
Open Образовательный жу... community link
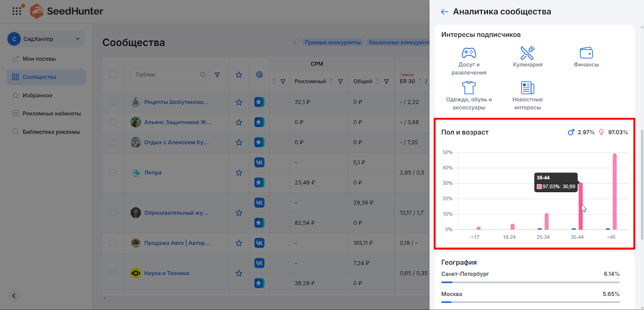[x=176, y=213]
